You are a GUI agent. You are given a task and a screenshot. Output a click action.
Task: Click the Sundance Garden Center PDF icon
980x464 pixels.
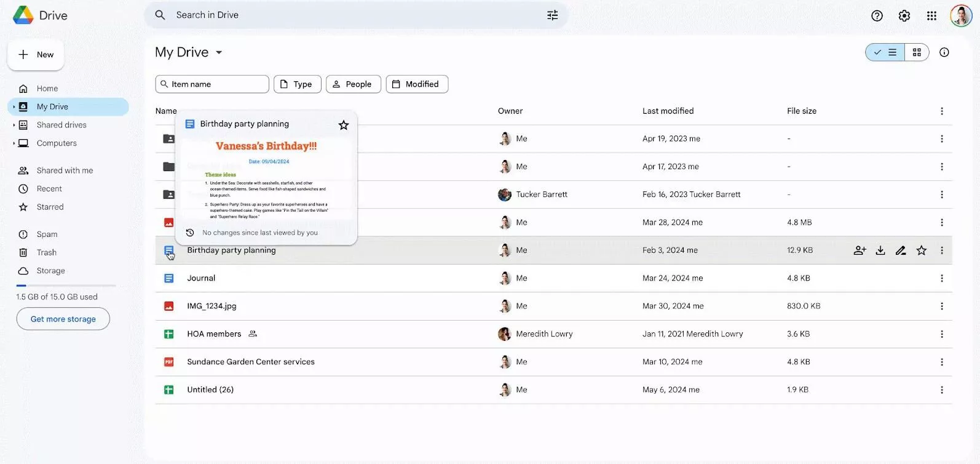(168, 362)
